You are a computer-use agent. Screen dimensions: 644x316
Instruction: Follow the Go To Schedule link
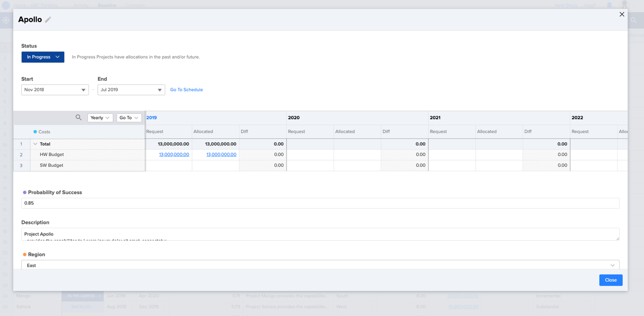[x=186, y=90]
